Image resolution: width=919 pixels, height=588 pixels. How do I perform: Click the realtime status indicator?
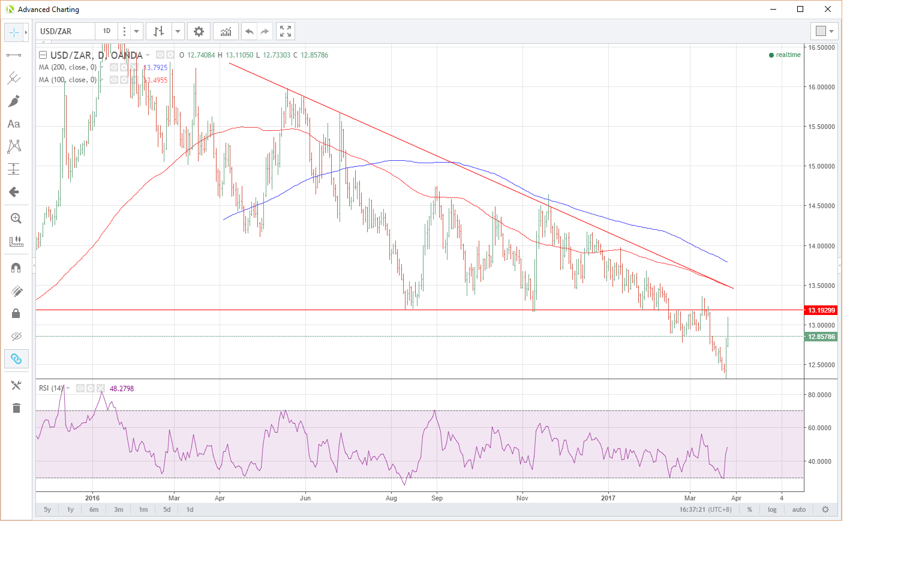pos(785,55)
